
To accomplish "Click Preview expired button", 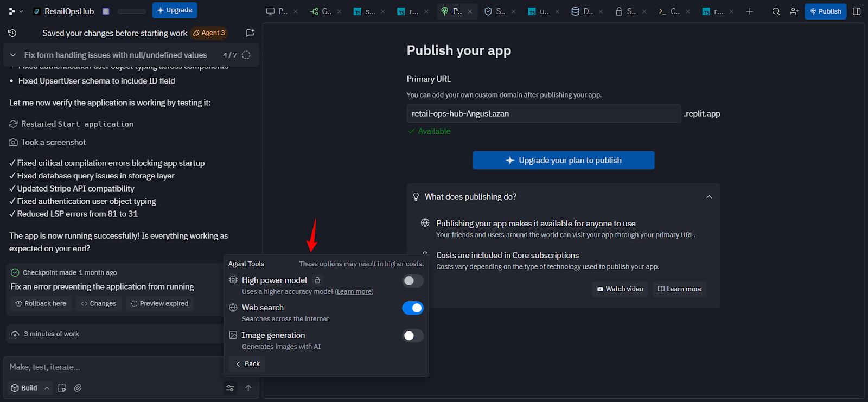I will (159, 303).
